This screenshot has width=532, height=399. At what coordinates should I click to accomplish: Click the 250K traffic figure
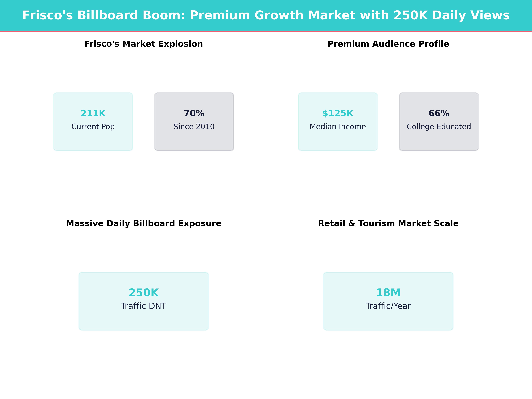[144, 292]
